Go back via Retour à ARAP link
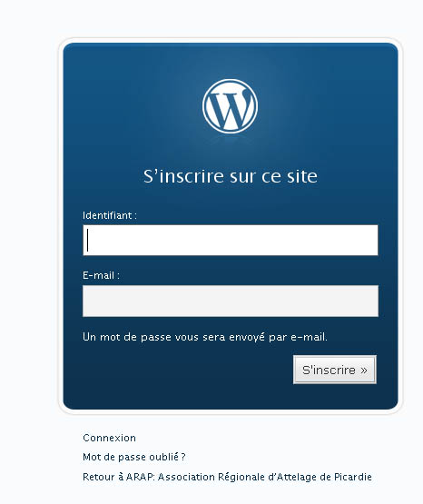The height and width of the screenshot is (504, 423). [227, 477]
